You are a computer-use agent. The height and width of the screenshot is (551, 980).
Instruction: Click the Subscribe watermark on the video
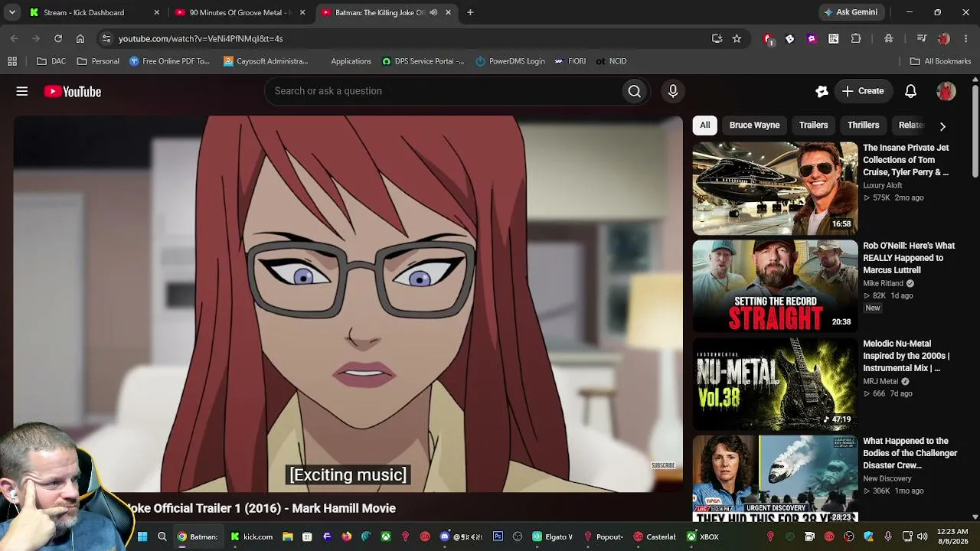pos(663,465)
